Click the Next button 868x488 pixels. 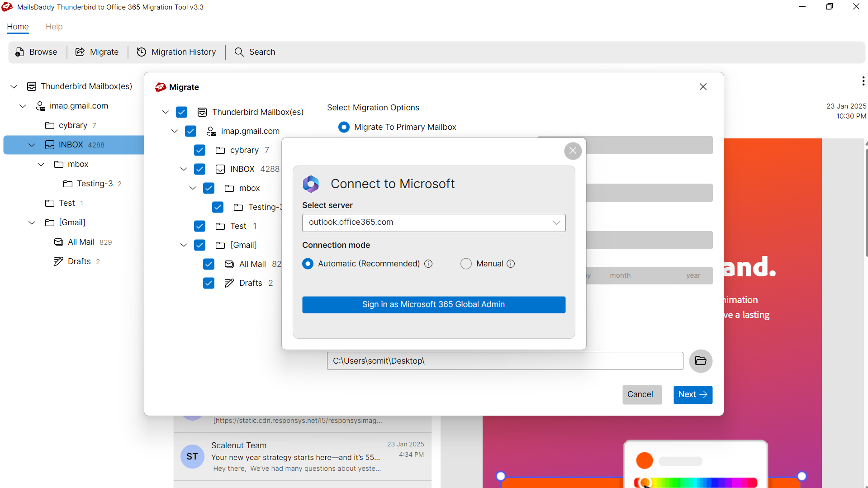(693, 395)
